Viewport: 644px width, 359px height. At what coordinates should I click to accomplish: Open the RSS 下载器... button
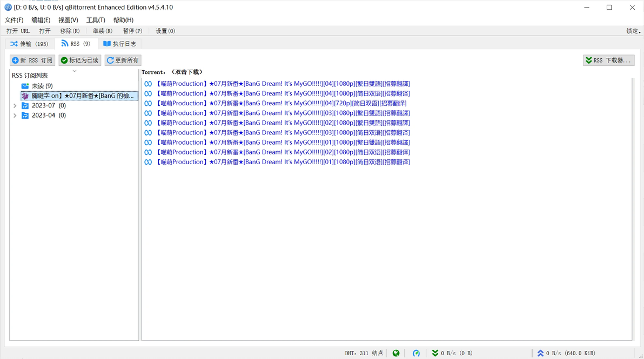(x=609, y=60)
